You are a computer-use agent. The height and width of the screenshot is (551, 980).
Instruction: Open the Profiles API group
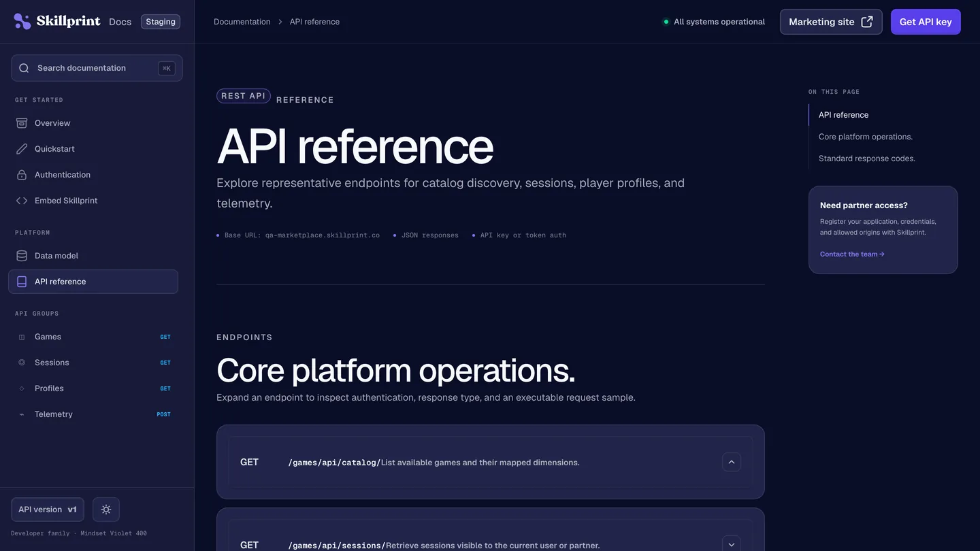93,388
